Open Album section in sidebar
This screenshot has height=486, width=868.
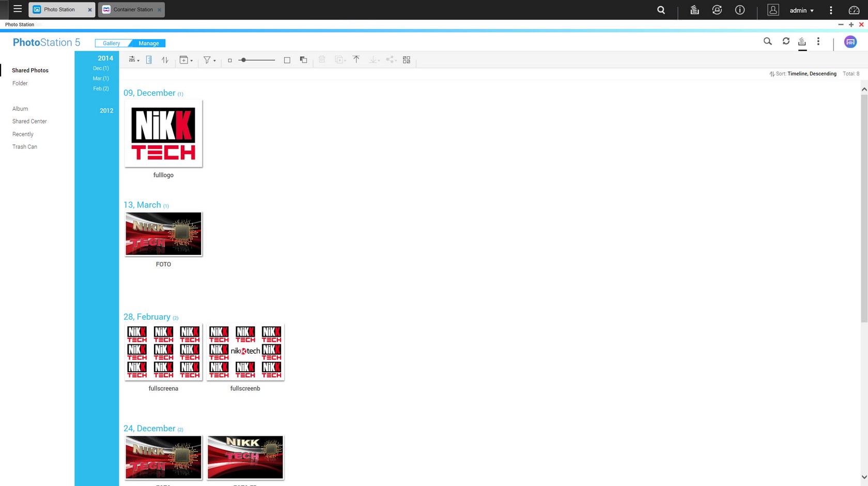[x=20, y=109]
